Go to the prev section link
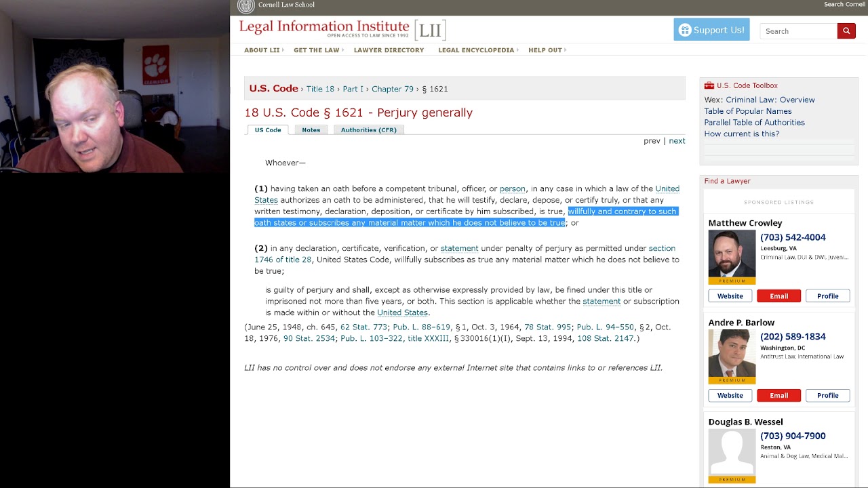The height and width of the screenshot is (488, 868). click(652, 141)
